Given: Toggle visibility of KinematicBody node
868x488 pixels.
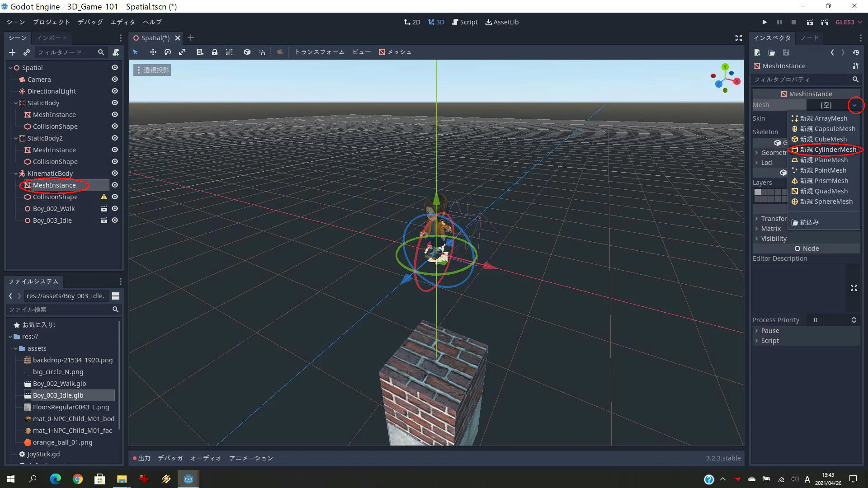Looking at the screenshot, I should [x=115, y=173].
